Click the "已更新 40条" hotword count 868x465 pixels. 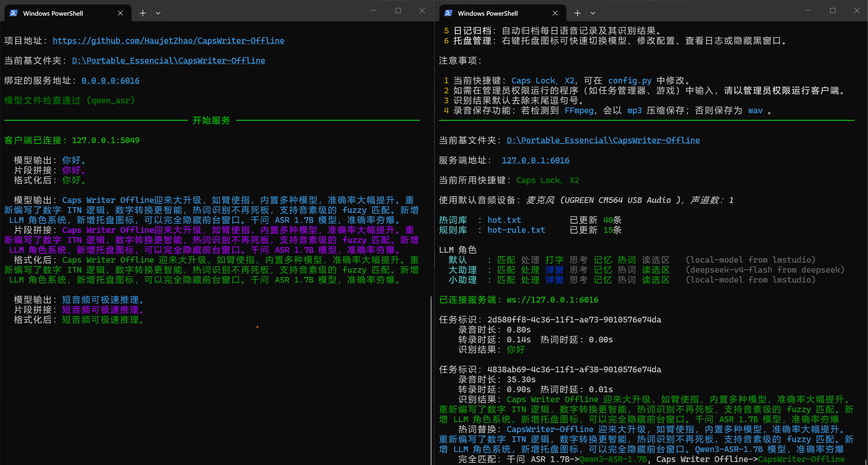click(x=596, y=220)
